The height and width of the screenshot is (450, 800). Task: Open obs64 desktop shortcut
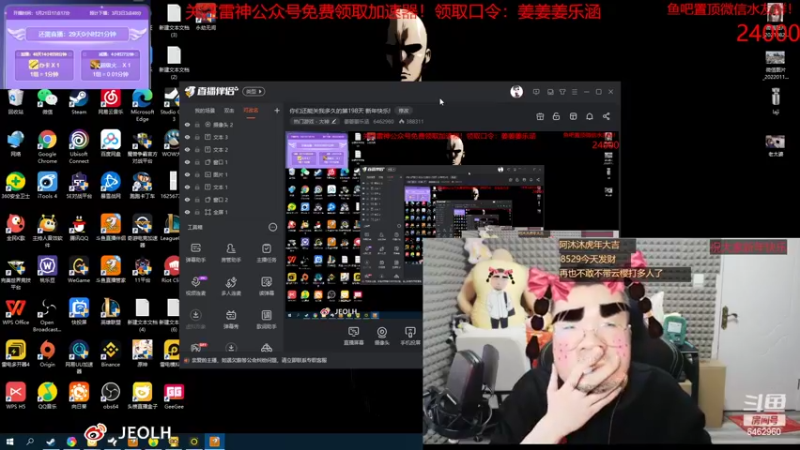[x=110, y=396]
